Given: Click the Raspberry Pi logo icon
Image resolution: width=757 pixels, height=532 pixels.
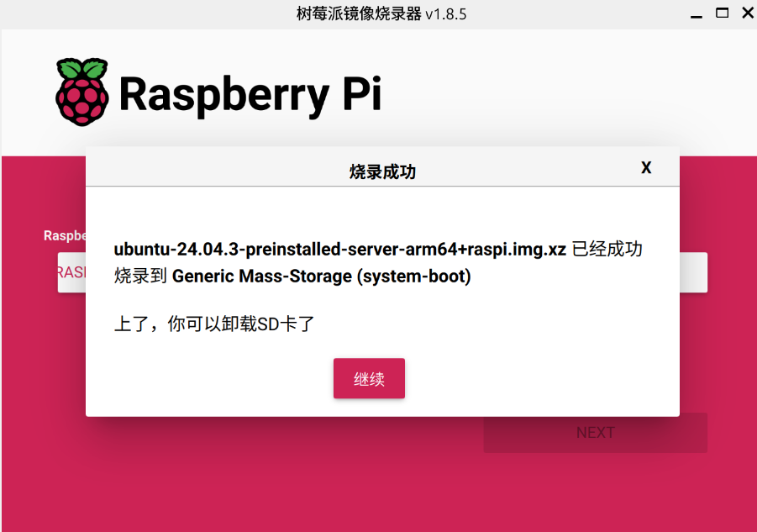Looking at the screenshot, I should point(81,92).
